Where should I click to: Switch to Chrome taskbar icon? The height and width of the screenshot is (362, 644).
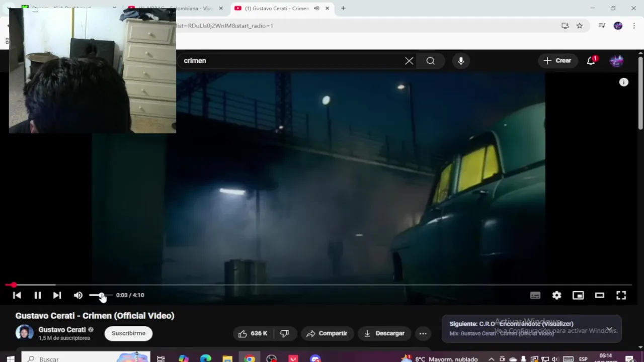(x=250, y=359)
